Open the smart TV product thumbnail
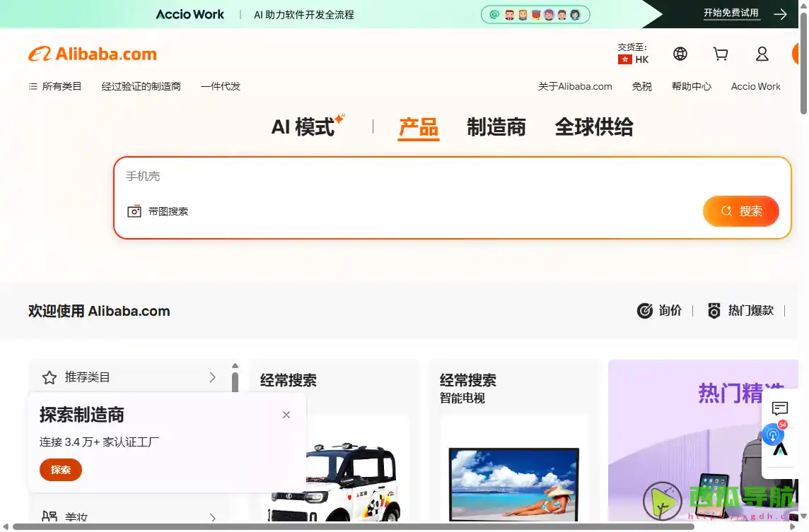 (514, 484)
